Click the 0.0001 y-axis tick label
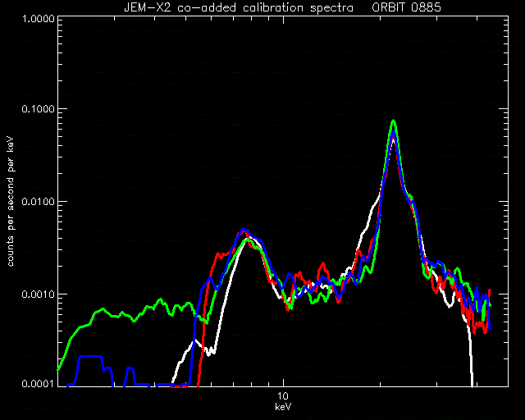The image size is (525, 420). point(38,383)
